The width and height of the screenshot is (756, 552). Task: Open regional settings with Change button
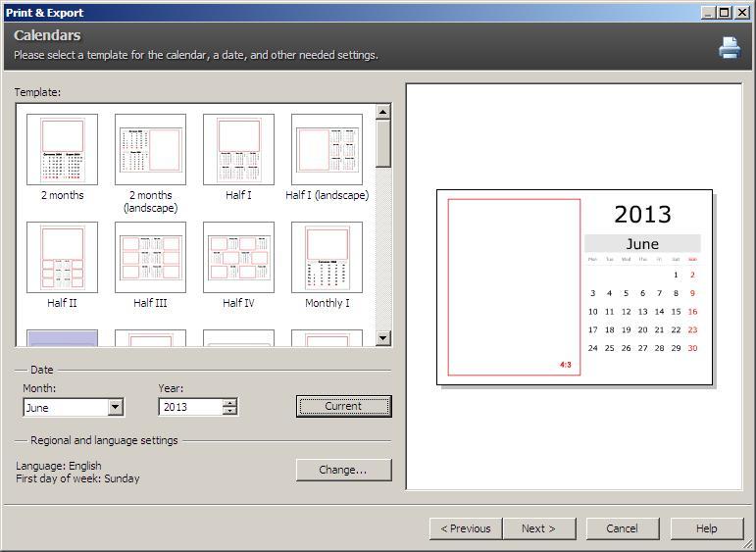(343, 470)
